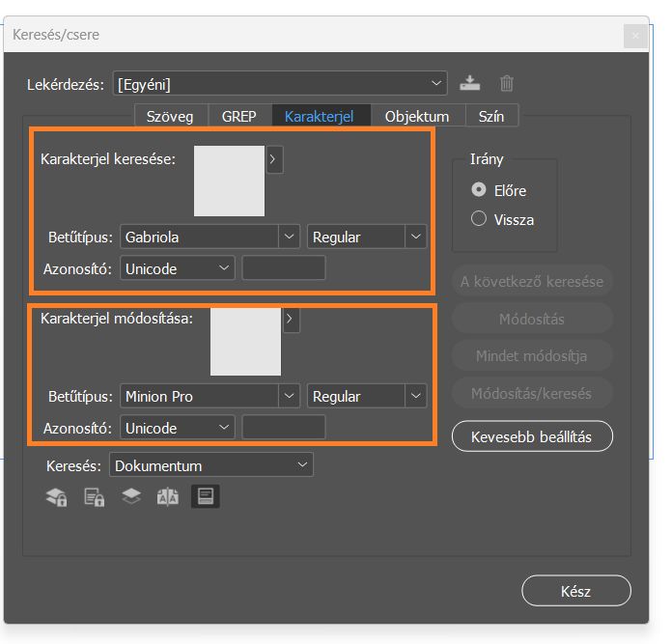Toggle the include footnotes icon

point(206,496)
